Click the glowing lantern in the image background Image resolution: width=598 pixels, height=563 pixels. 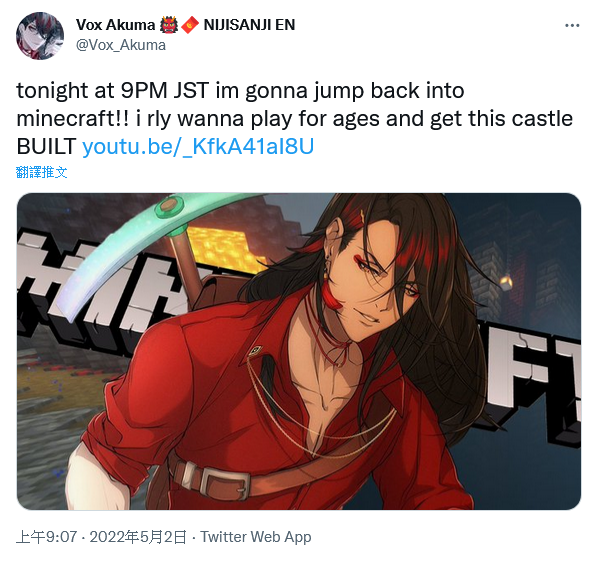point(506,283)
